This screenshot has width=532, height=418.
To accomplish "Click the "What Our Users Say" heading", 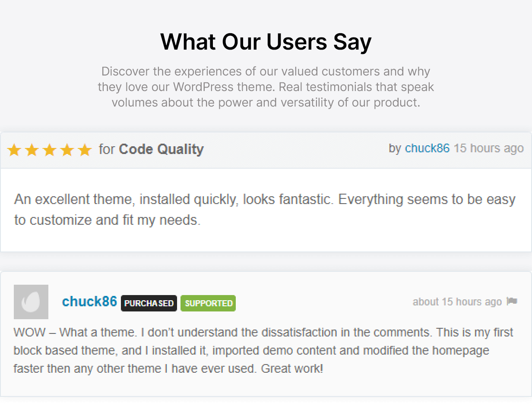I will [x=266, y=42].
